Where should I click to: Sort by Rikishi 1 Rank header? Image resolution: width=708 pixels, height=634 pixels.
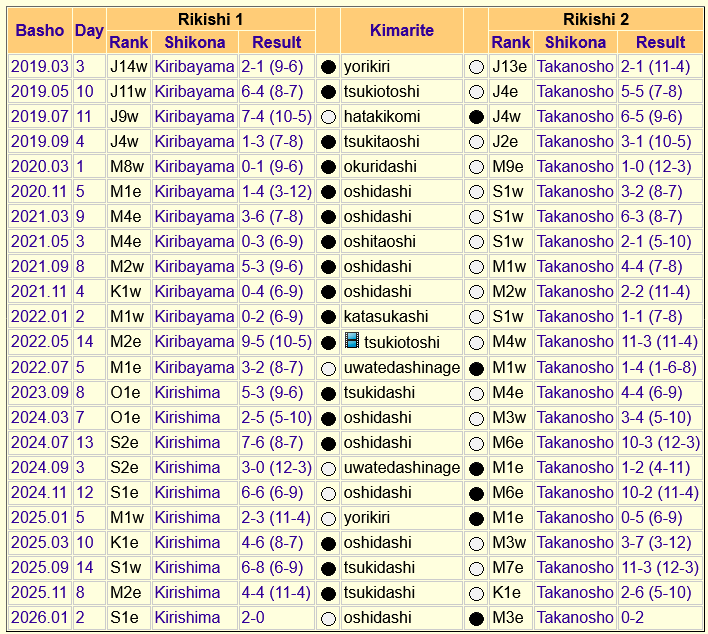129,42
